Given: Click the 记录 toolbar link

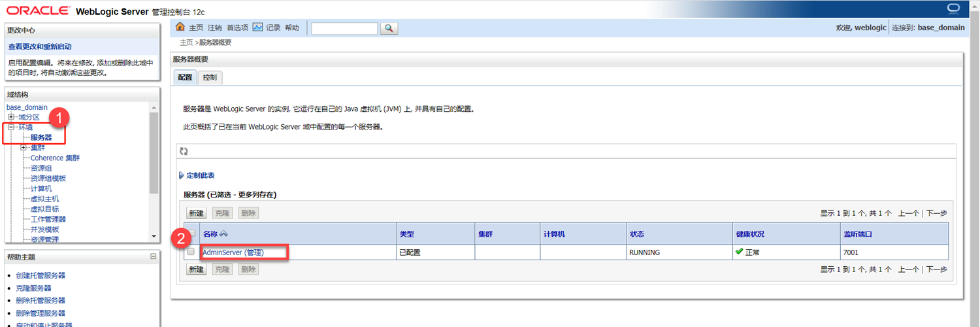Looking at the screenshot, I should [273, 28].
